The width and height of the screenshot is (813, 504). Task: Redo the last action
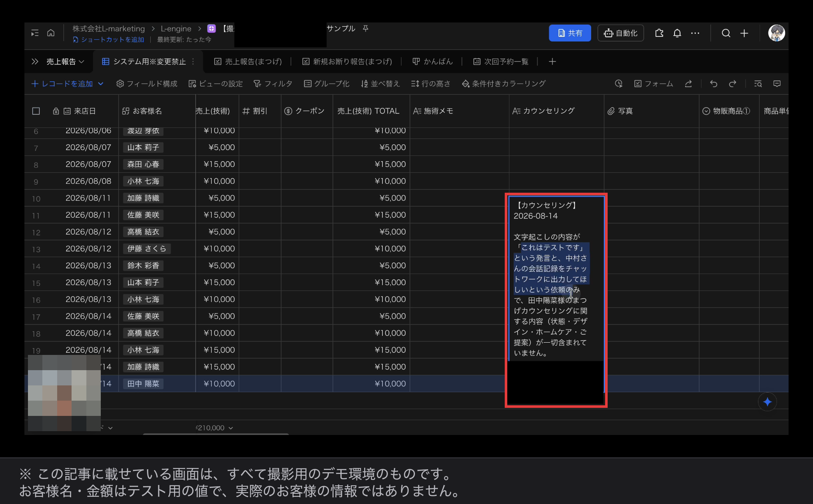coord(733,84)
